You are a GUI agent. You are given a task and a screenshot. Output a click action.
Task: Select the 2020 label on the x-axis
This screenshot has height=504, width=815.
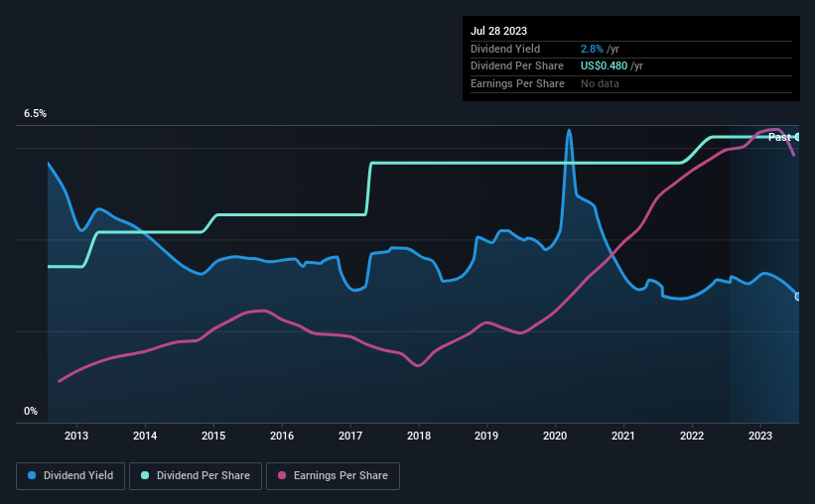pos(555,436)
